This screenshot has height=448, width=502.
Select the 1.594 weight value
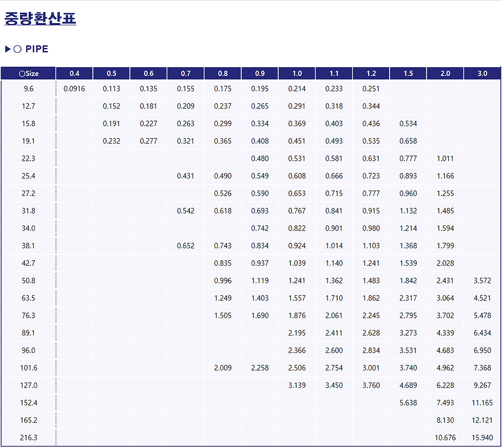[446, 228]
